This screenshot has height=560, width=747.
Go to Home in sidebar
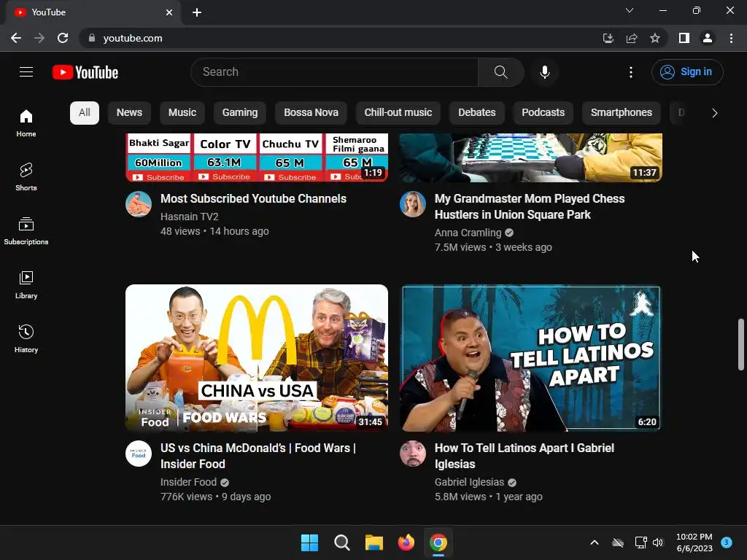click(26, 123)
